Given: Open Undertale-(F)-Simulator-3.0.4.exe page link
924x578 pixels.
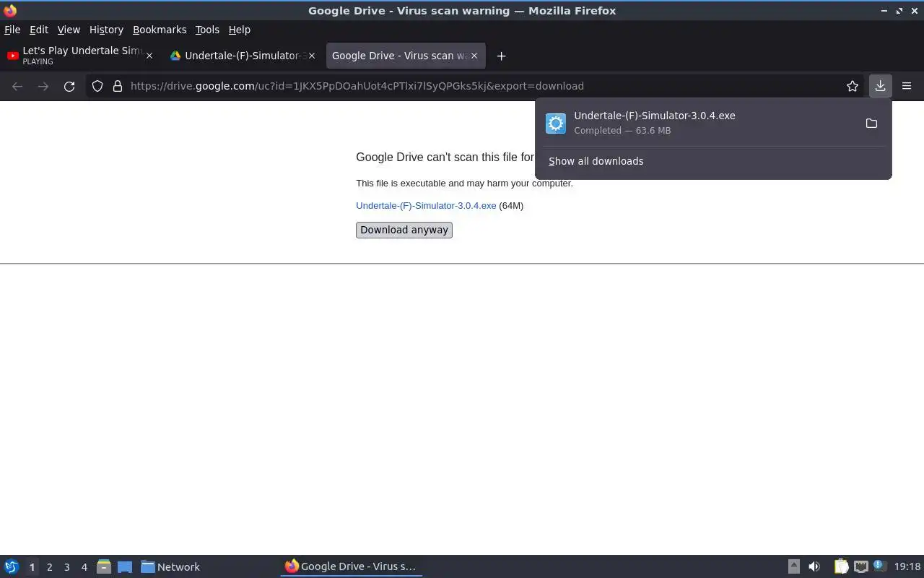Looking at the screenshot, I should point(426,206).
